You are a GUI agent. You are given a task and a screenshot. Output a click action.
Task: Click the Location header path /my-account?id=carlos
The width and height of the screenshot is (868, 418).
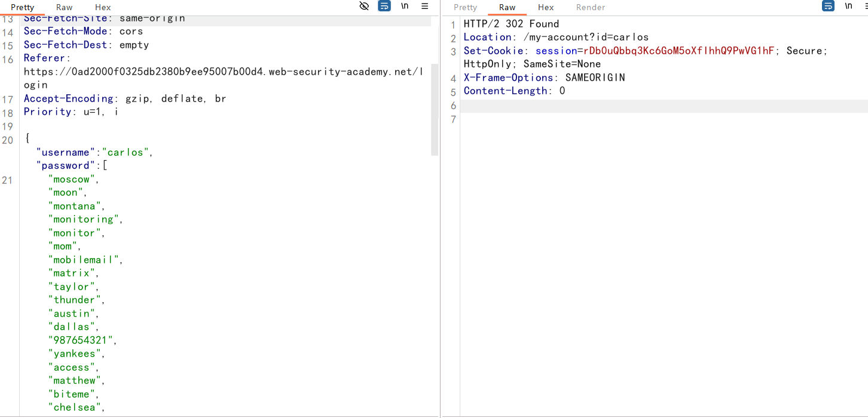tap(586, 37)
